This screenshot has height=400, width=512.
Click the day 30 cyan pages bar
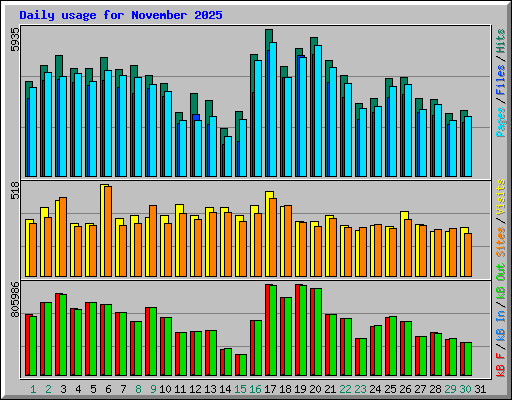pos(468,146)
